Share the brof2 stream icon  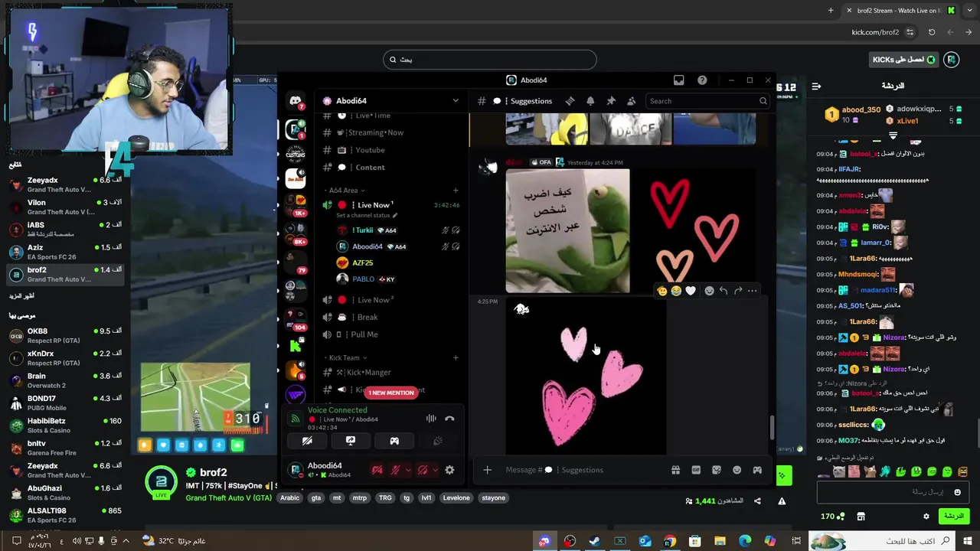coord(757,501)
